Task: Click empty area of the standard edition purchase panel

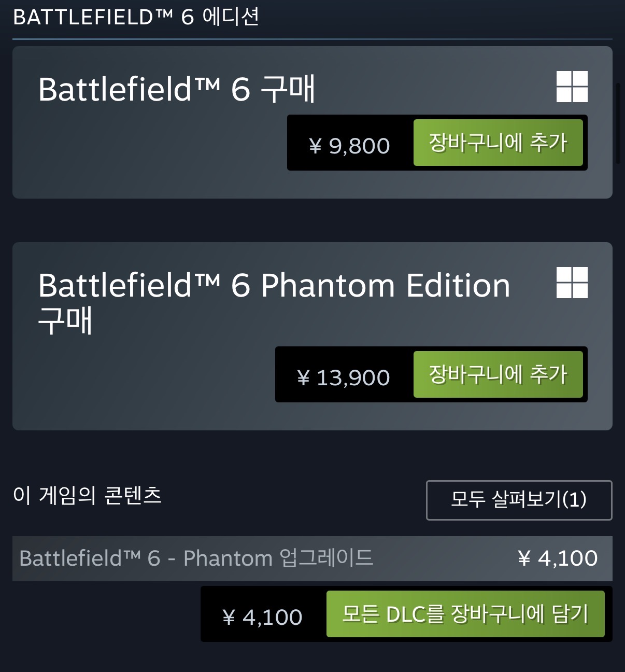Action: [145, 156]
